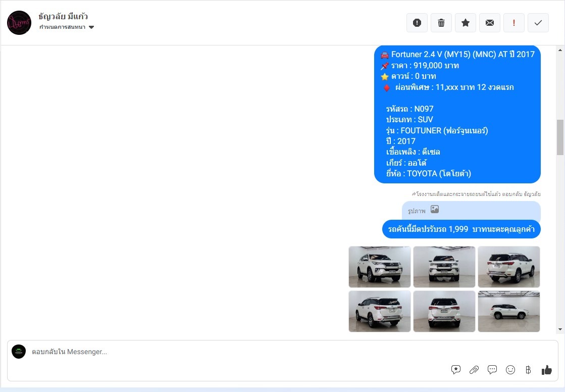This screenshot has width=565, height=392.
Task: Open side view car photo in showroom
Action: pyautogui.click(x=509, y=311)
